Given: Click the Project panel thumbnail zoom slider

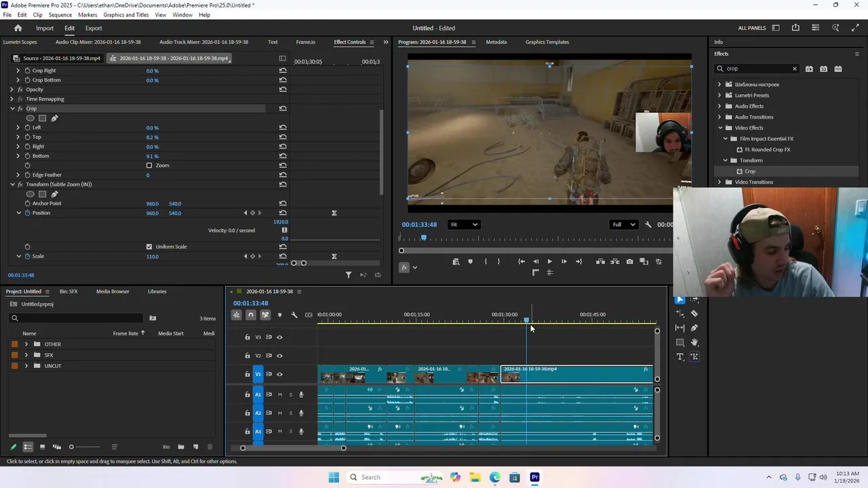Looking at the screenshot, I should point(72,447).
